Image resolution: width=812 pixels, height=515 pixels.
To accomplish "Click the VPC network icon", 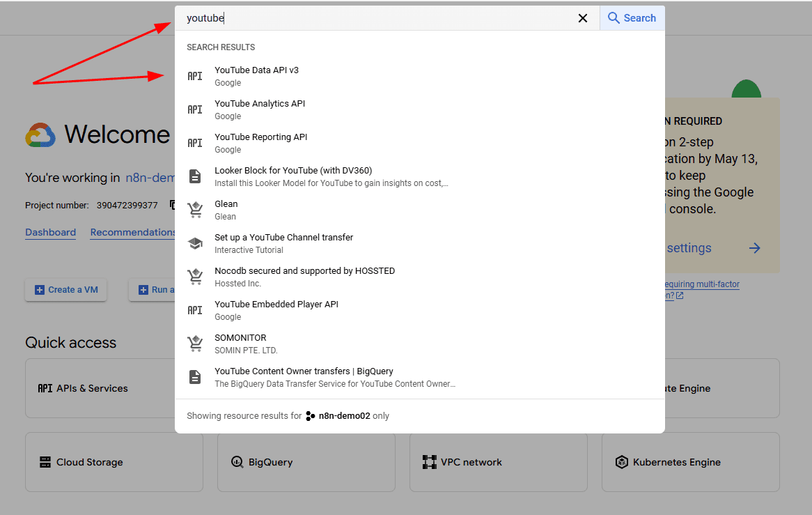I will coord(429,462).
